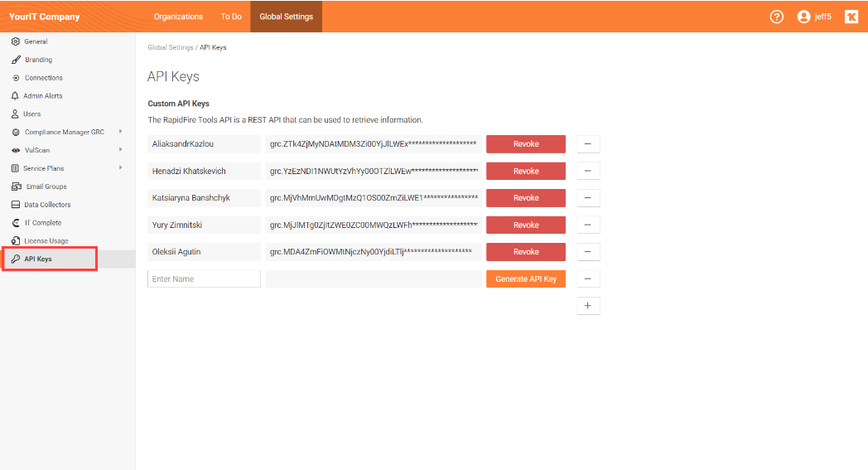
Task: Click Global Settings breadcrumb link
Action: (170, 48)
